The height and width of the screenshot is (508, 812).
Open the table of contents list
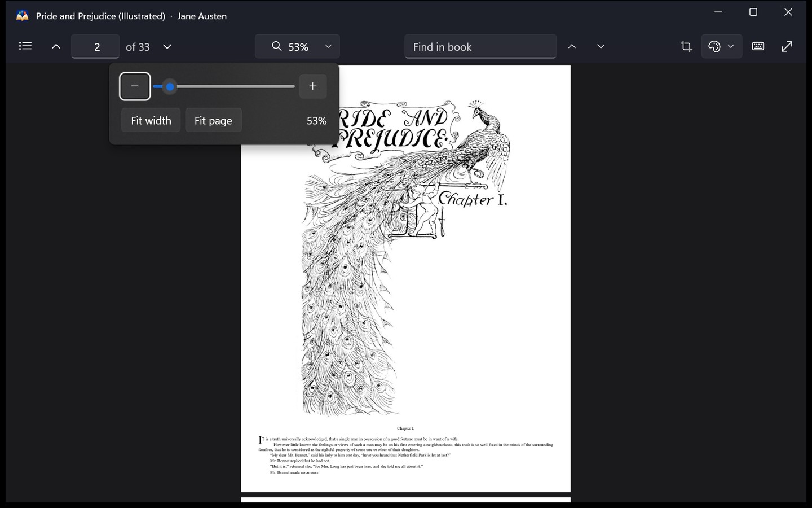pyautogui.click(x=25, y=46)
